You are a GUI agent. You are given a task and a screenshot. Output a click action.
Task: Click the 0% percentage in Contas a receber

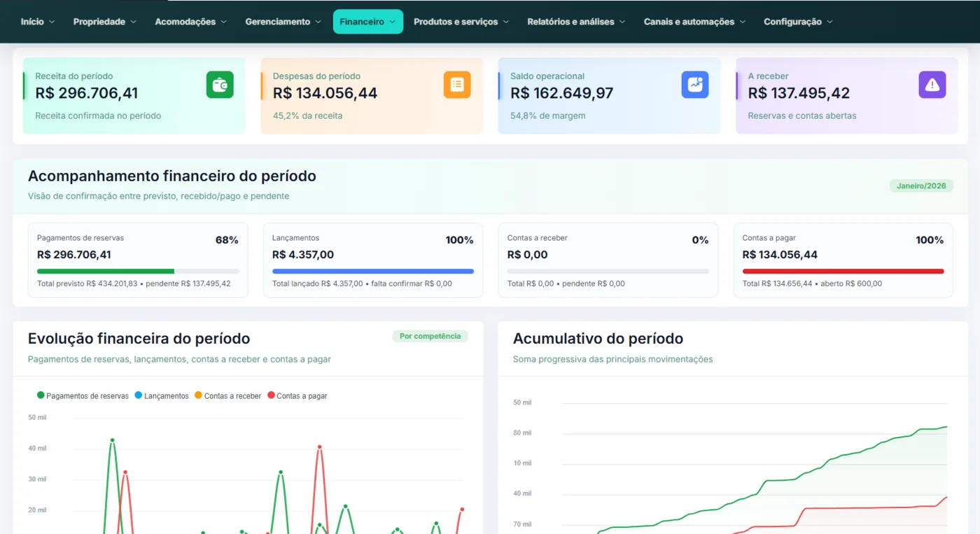[x=700, y=240]
